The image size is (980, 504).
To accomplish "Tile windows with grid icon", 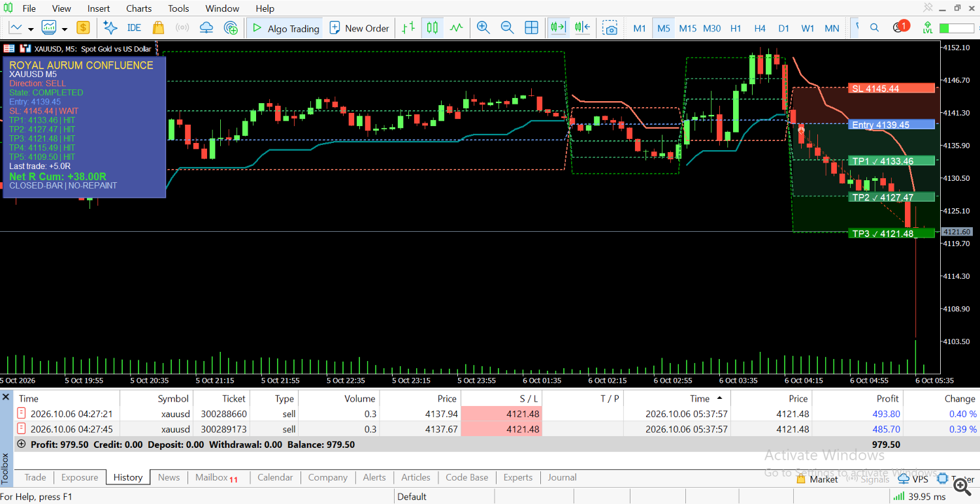I will pyautogui.click(x=532, y=28).
